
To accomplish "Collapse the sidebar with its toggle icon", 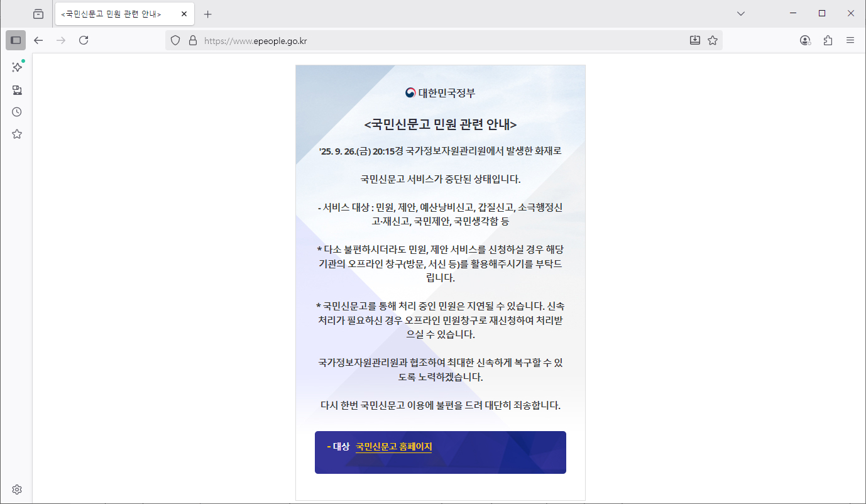I will pos(15,40).
